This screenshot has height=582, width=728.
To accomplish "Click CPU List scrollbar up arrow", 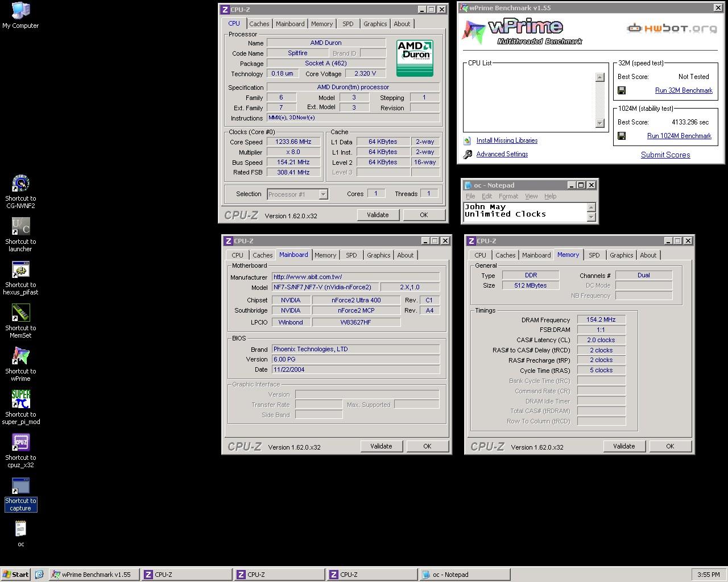I will (x=599, y=77).
